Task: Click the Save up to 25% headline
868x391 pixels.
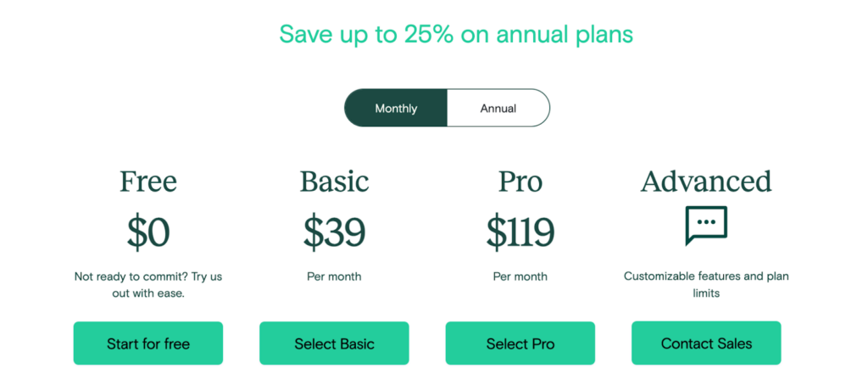Action: 456,35
